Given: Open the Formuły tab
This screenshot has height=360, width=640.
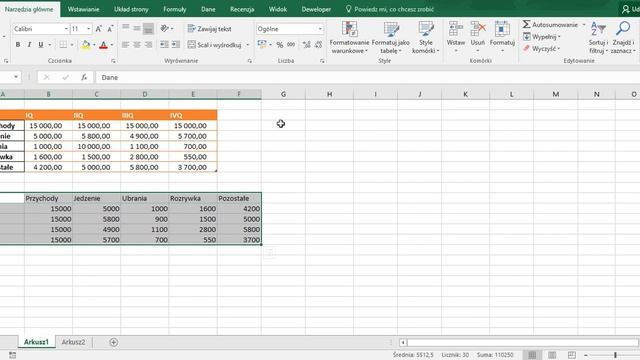Looking at the screenshot, I should [175, 9].
